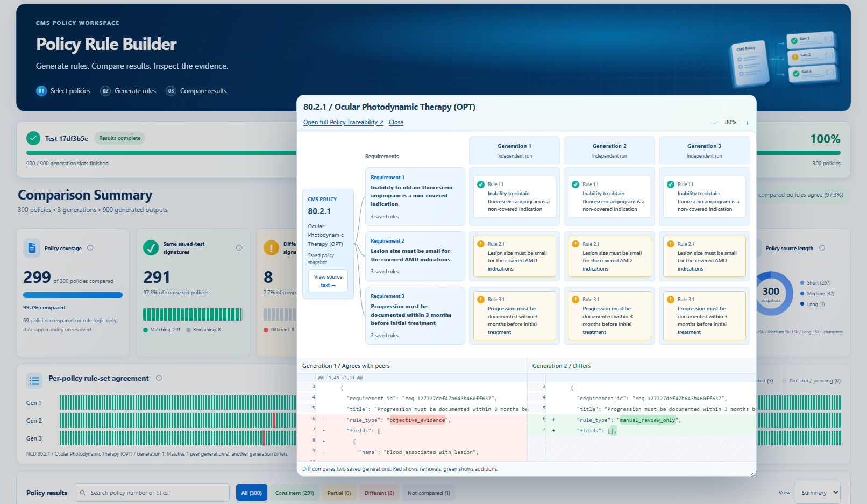867x504 pixels.
Task: Zoom out with the minus icon
Action: click(714, 123)
